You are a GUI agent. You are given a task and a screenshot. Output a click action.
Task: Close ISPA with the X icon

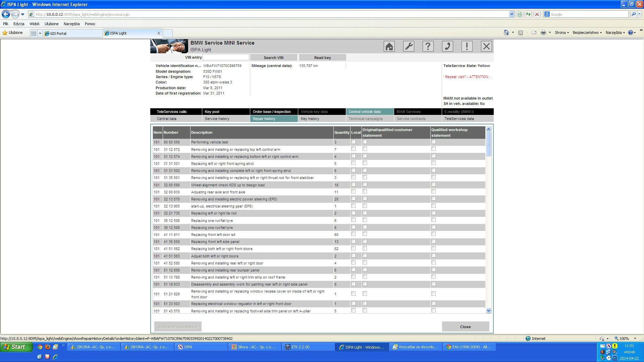click(486, 46)
